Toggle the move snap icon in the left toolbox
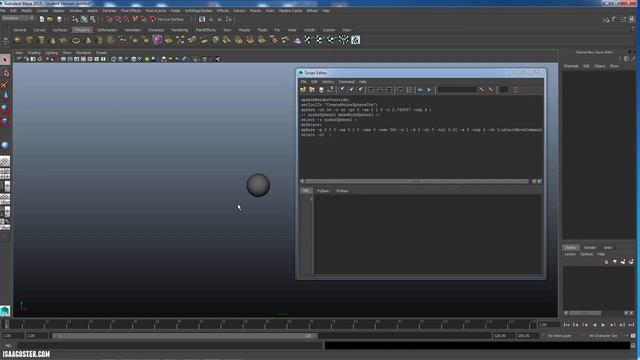Image resolution: width=640 pixels, height=360 pixels. pos(5,96)
